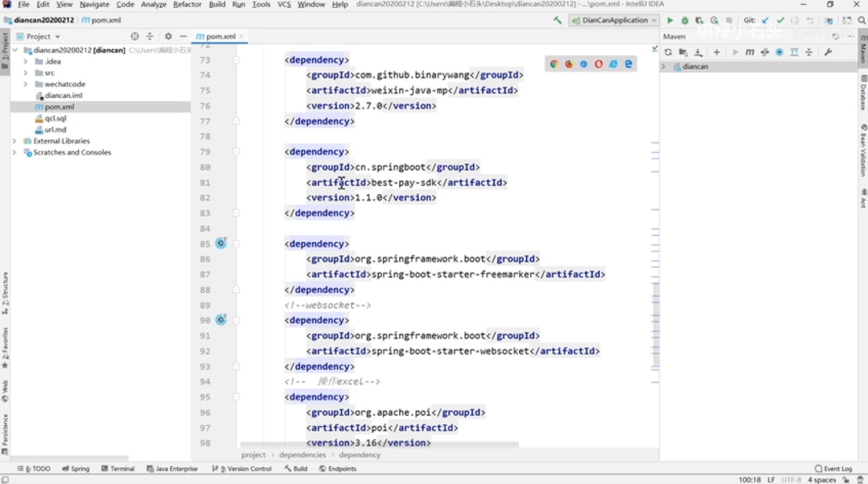Viewport: 868px width, 484px height.
Task: Reimport all Maven projects icon
Action: [x=668, y=52]
